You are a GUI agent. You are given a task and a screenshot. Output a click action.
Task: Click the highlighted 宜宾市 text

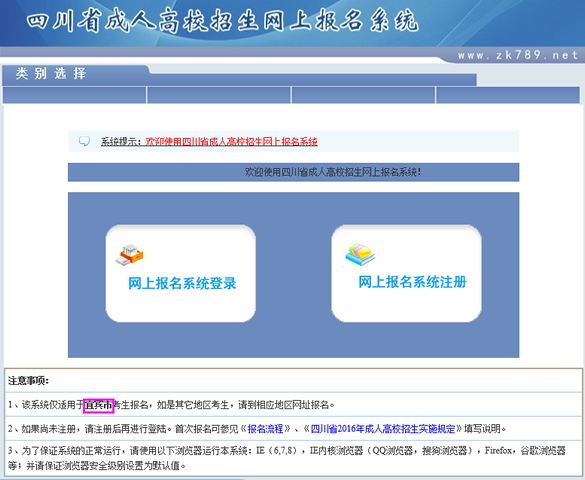pyautogui.click(x=98, y=405)
